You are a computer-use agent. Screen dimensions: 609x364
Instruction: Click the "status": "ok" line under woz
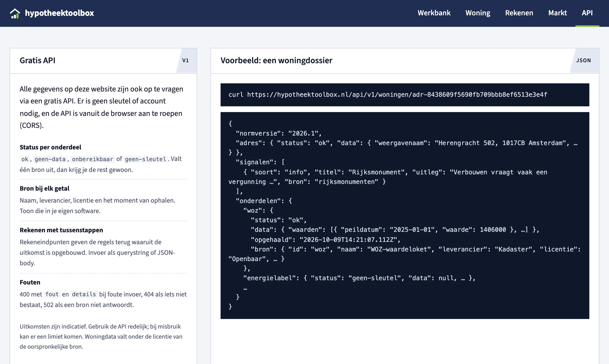click(x=278, y=220)
